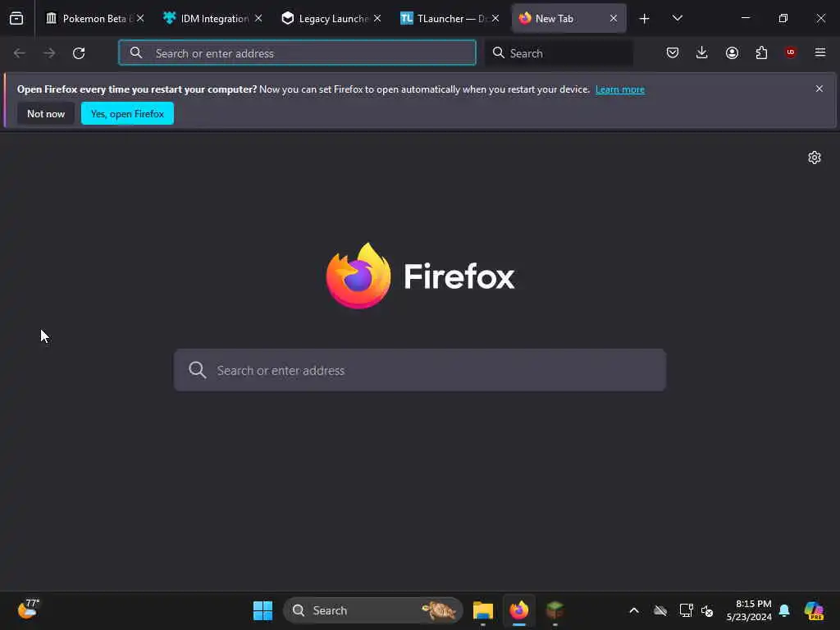The width and height of the screenshot is (840, 630).
Task: Click the cloud sync tray icon
Action: [x=660, y=610]
